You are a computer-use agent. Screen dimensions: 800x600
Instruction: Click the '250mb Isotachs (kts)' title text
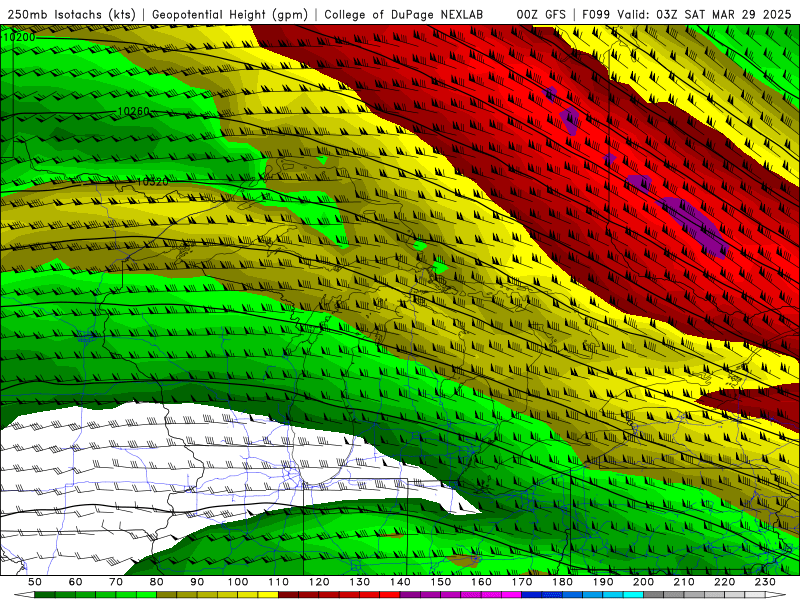71,14
